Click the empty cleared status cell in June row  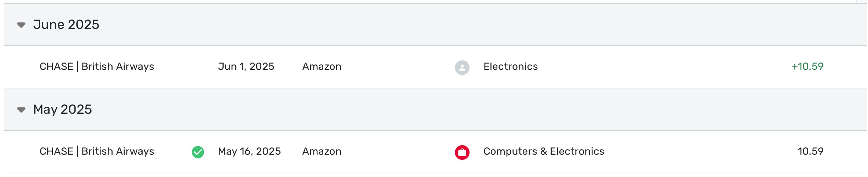point(198,67)
